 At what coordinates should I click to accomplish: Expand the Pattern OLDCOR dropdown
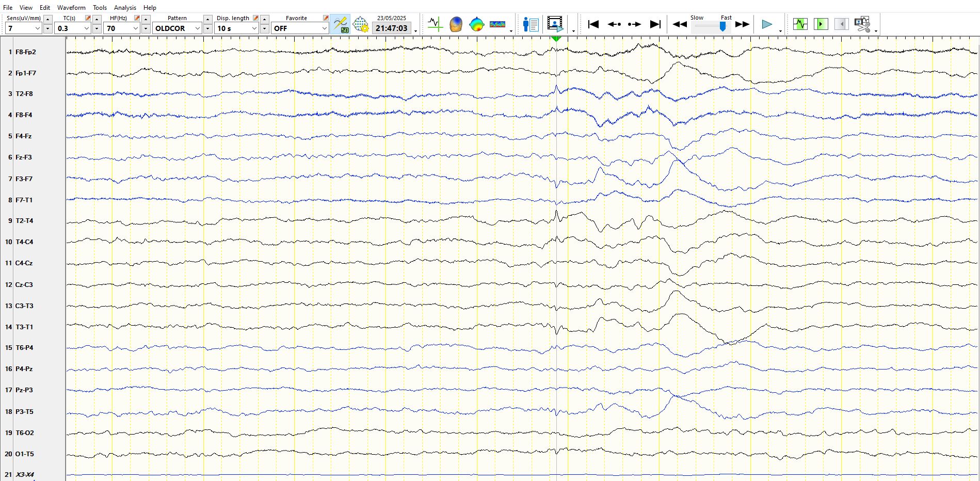(197, 28)
